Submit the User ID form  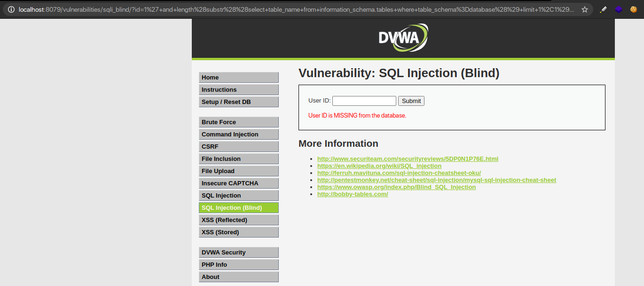[x=411, y=101]
